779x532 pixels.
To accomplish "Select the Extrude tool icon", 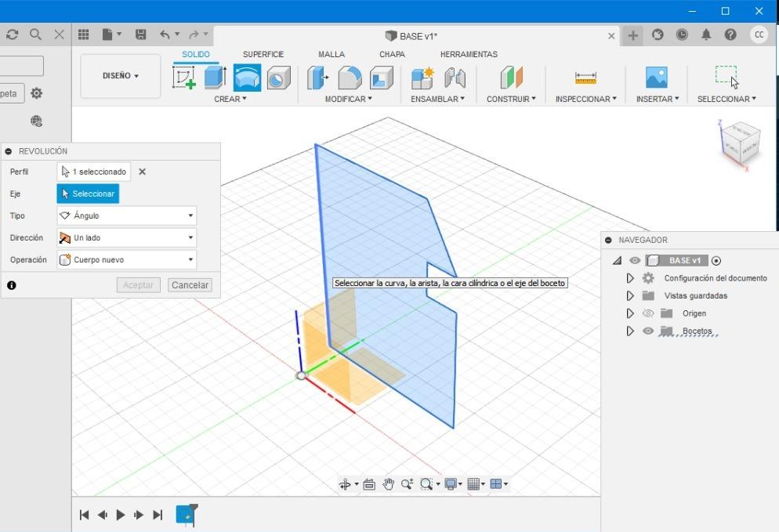I will 215,78.
